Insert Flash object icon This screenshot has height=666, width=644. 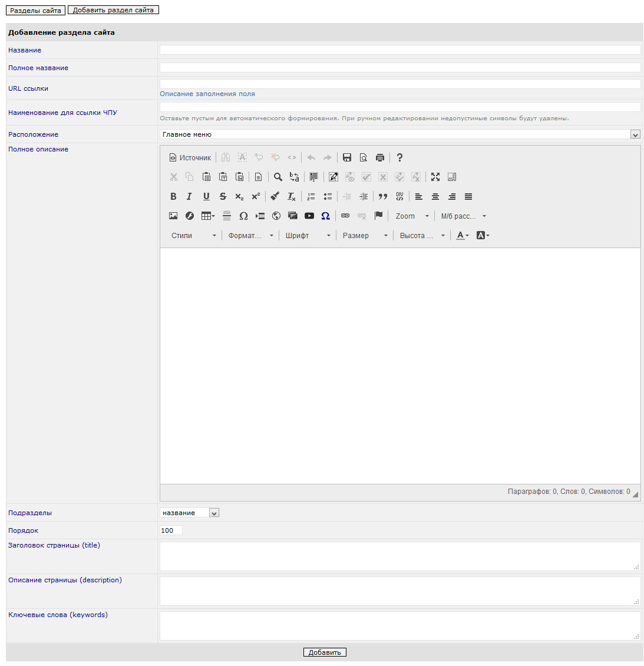[x=189, y=216]
